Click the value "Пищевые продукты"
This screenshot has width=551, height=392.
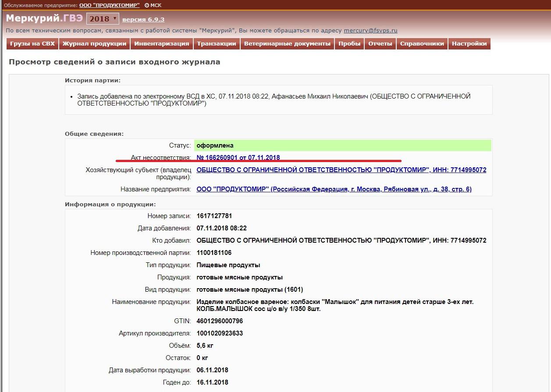(228, 265)
